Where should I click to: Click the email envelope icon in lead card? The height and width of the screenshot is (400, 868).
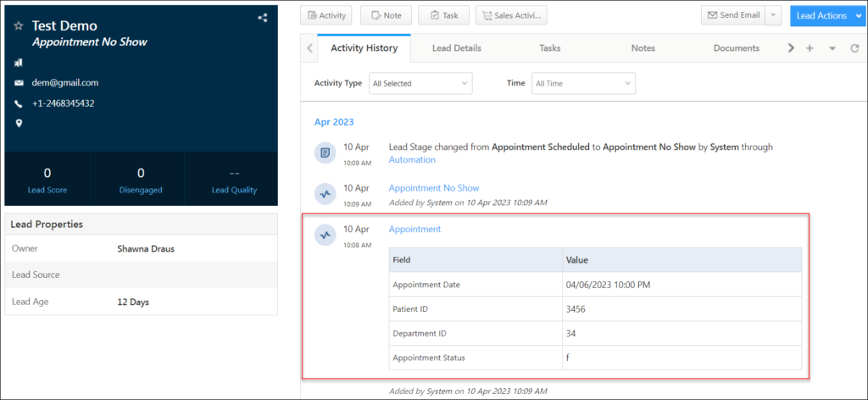[x=19, y=83]
